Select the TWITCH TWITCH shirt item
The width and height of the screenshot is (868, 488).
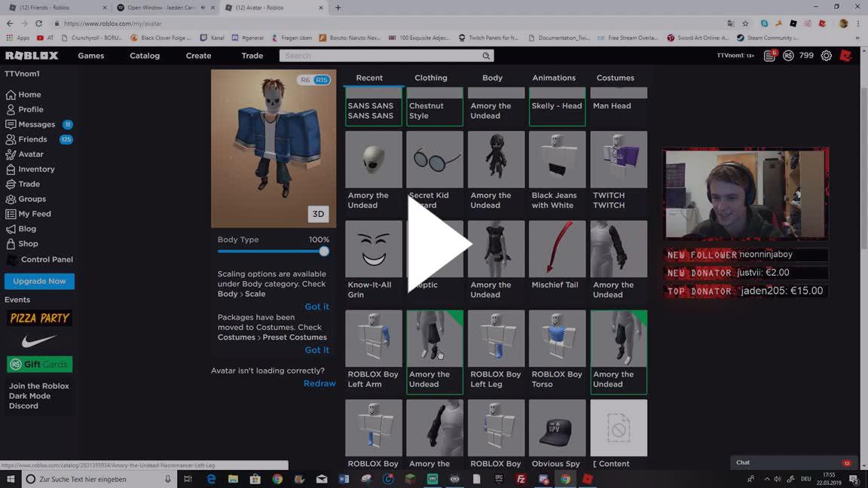point(619,170)
